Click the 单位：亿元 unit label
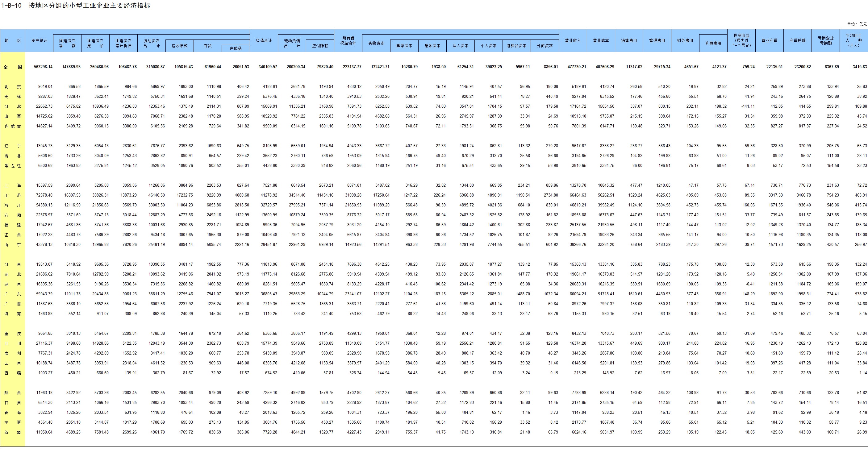Image resolution: width=868 pixels, height=457 pixels. click(x=857, y=24)
